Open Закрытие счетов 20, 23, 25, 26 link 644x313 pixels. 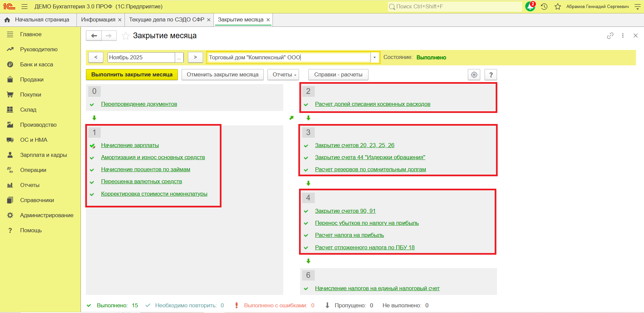[x=355, y=145]
